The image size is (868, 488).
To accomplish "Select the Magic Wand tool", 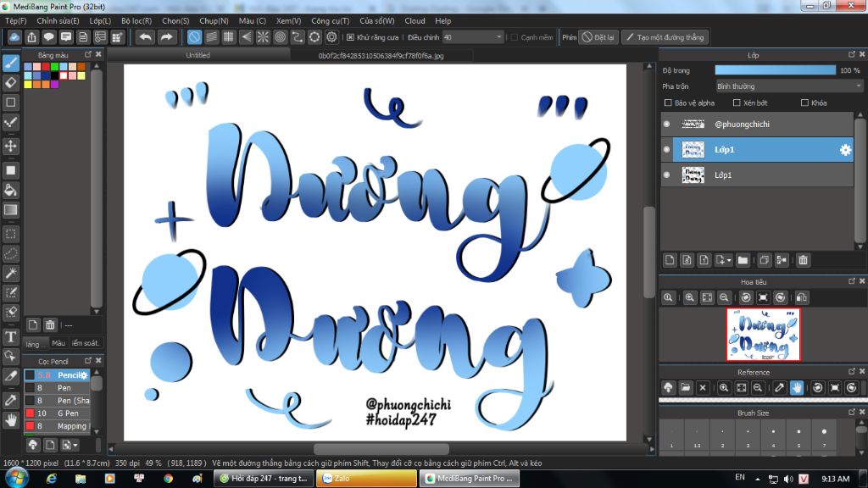I will point(11,274).
